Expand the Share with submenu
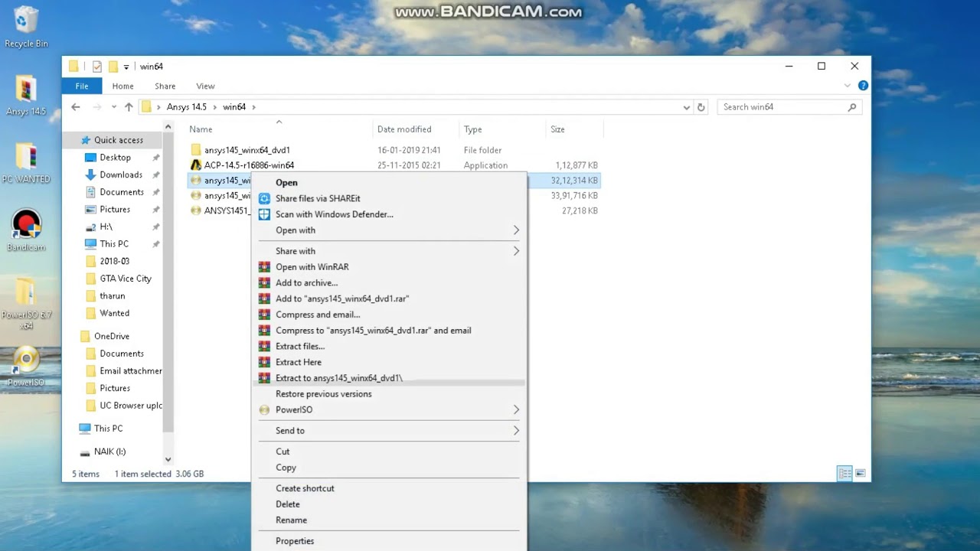This screenshot has height=551, width=980. click(x=516, y=251)
